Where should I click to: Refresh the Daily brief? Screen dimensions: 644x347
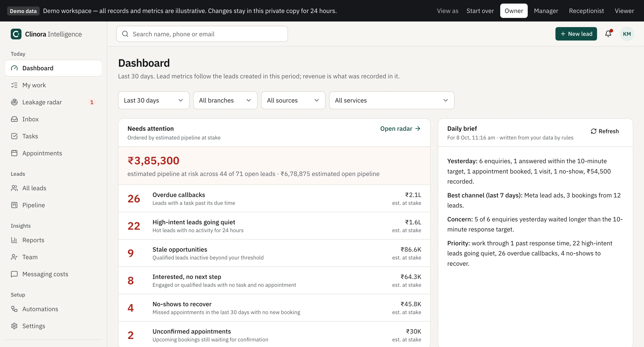[x=605, y=131]
